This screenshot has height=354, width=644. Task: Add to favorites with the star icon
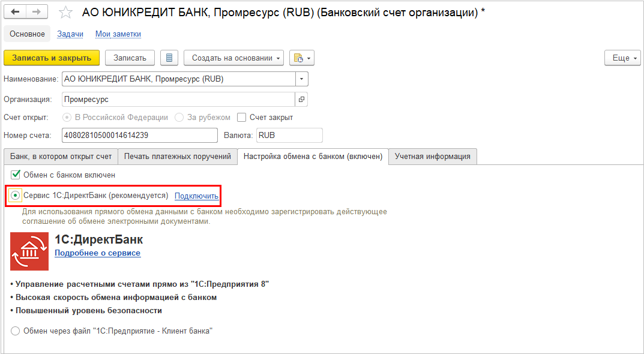coord(65,13)
